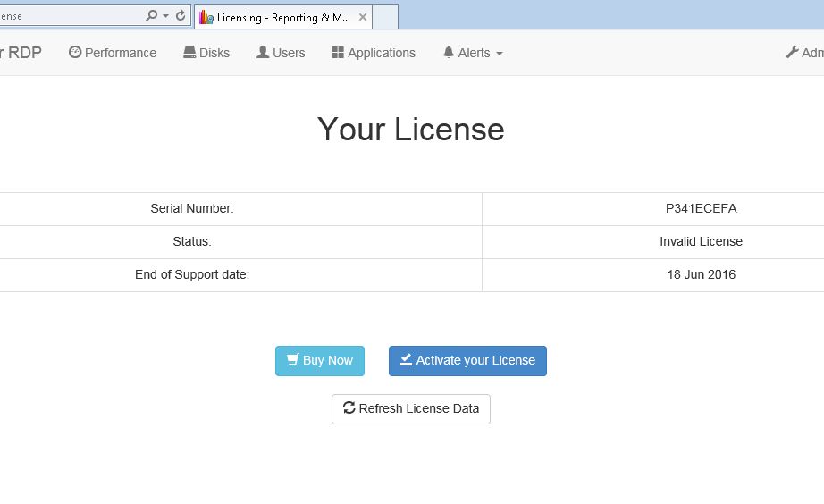824x504 pixels.
Task: Click the refresh arrows icon on Refresh button
Action: click(349, 407)
